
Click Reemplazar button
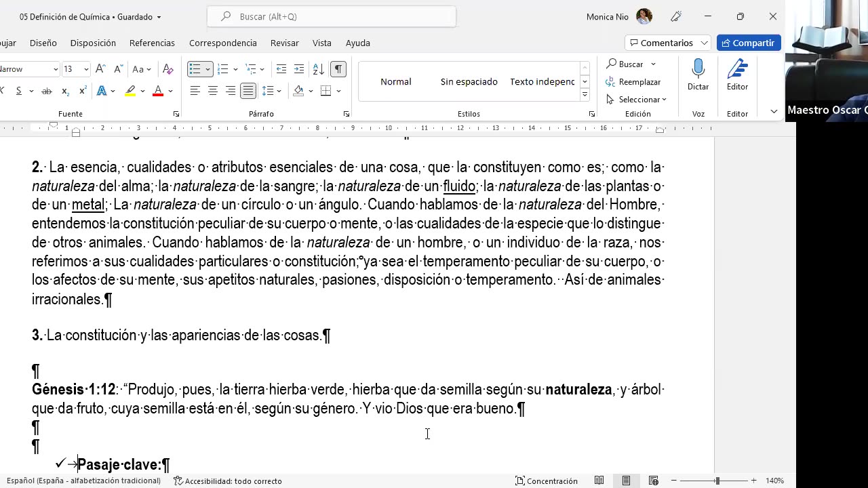coord(633,82)
